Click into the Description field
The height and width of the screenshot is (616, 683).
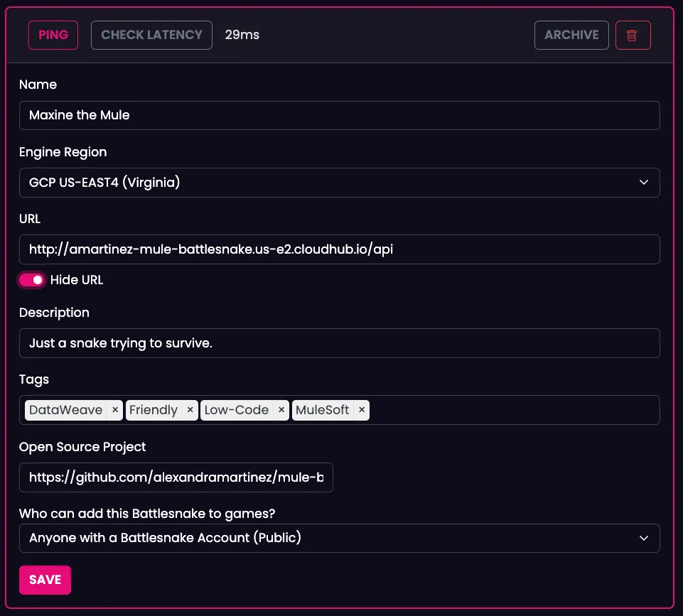click(339, 343)
